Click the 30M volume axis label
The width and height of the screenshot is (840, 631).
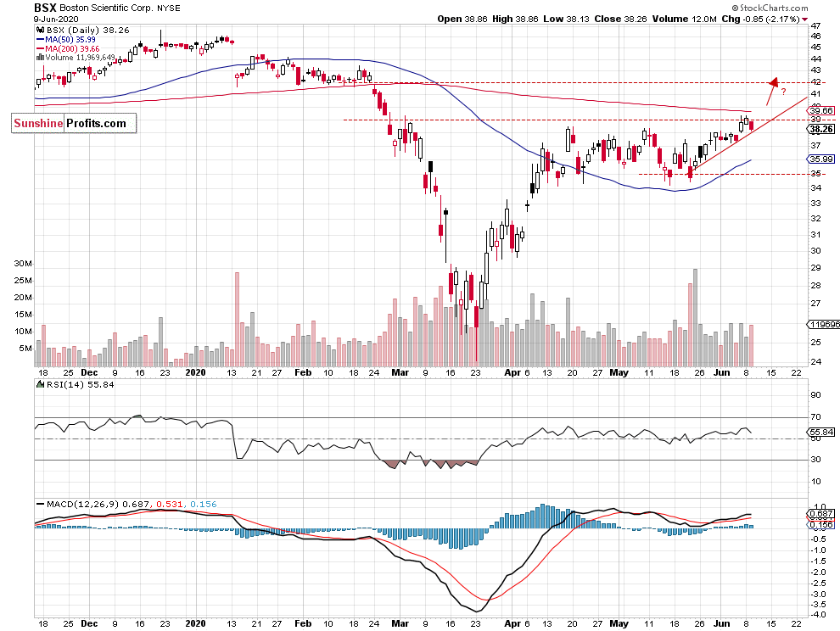23,264
